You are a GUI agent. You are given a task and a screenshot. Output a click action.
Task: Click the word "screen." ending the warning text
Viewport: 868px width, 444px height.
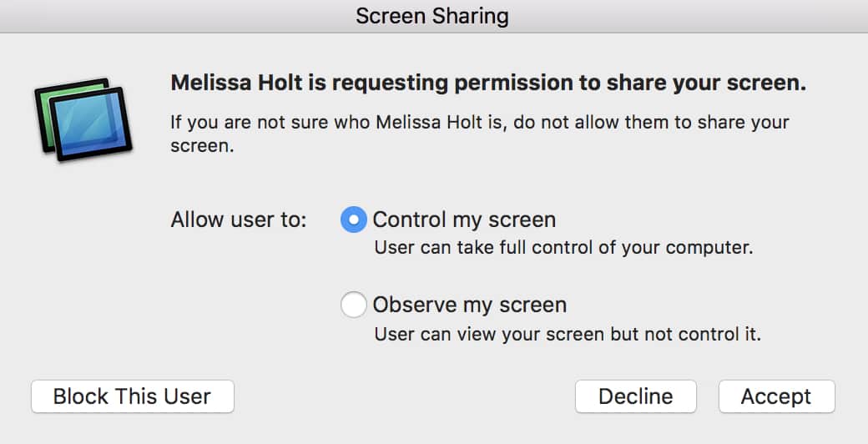point(201,145)
